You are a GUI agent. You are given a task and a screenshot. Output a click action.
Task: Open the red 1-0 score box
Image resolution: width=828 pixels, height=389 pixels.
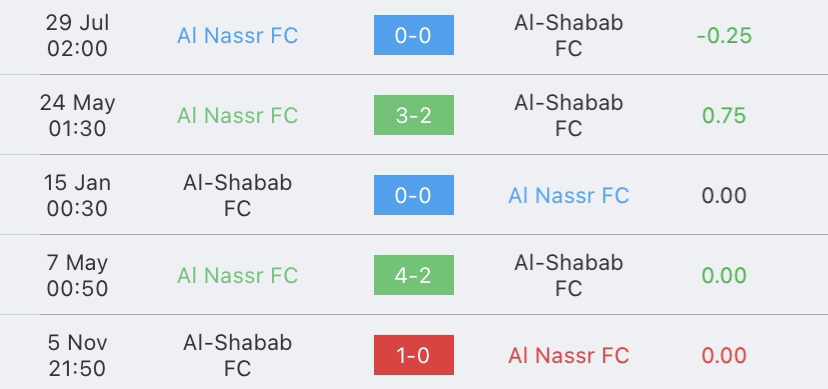pos(413,355)
